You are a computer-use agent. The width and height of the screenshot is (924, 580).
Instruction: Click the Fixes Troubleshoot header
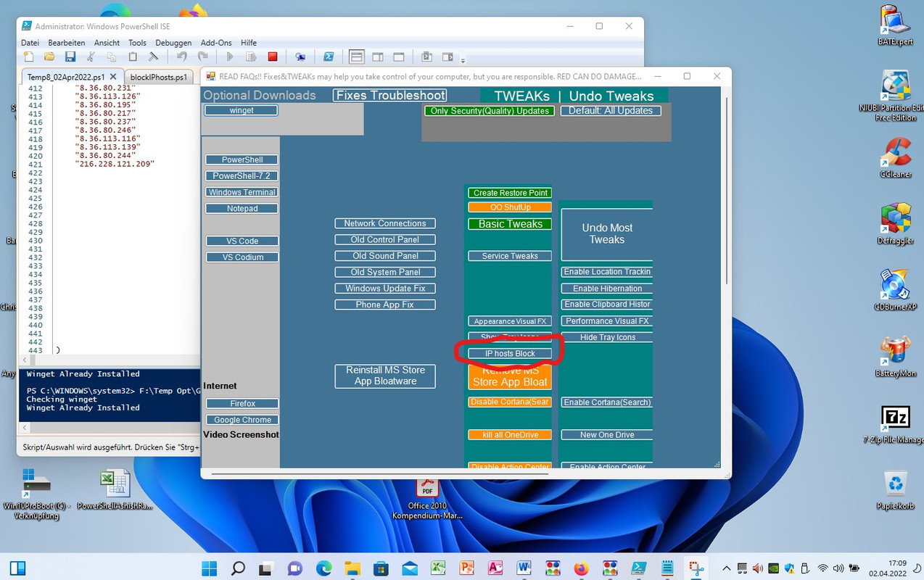coord(390,96)
